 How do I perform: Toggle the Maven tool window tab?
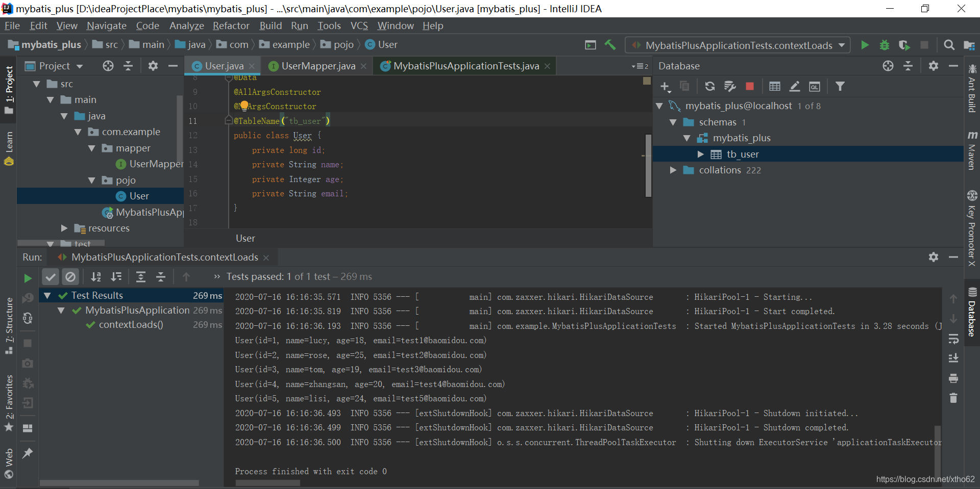tap(972, 151)
